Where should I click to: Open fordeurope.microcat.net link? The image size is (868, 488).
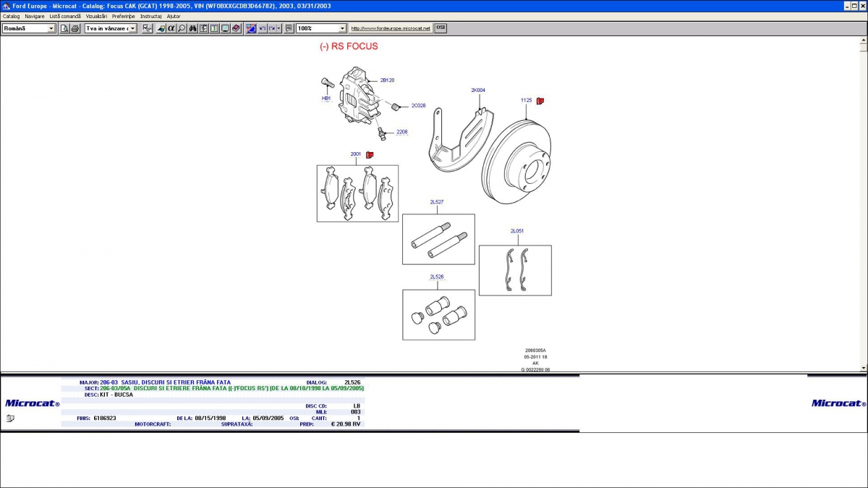pyautogui.click(x=391, y=28)
